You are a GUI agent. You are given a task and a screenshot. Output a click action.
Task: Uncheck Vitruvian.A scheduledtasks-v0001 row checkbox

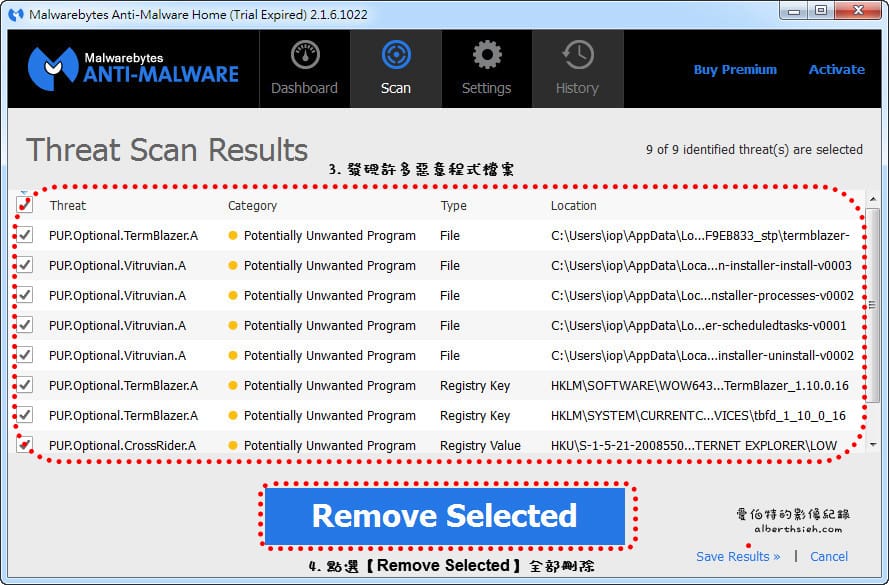24,325
